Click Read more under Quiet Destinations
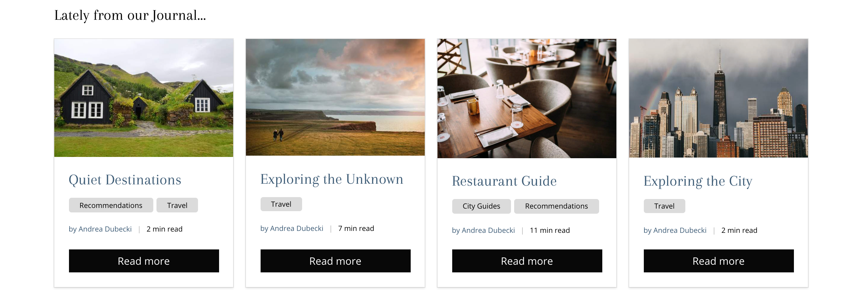This screenshot has height=303, width=868. click(x=144, y=261)
